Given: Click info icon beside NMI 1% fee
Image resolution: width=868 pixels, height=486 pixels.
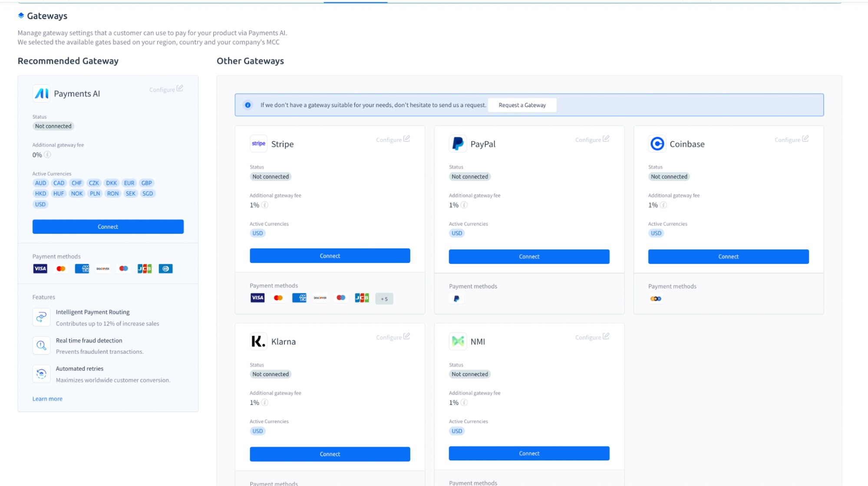Looking at the screenshot, I should pos(464,402).
